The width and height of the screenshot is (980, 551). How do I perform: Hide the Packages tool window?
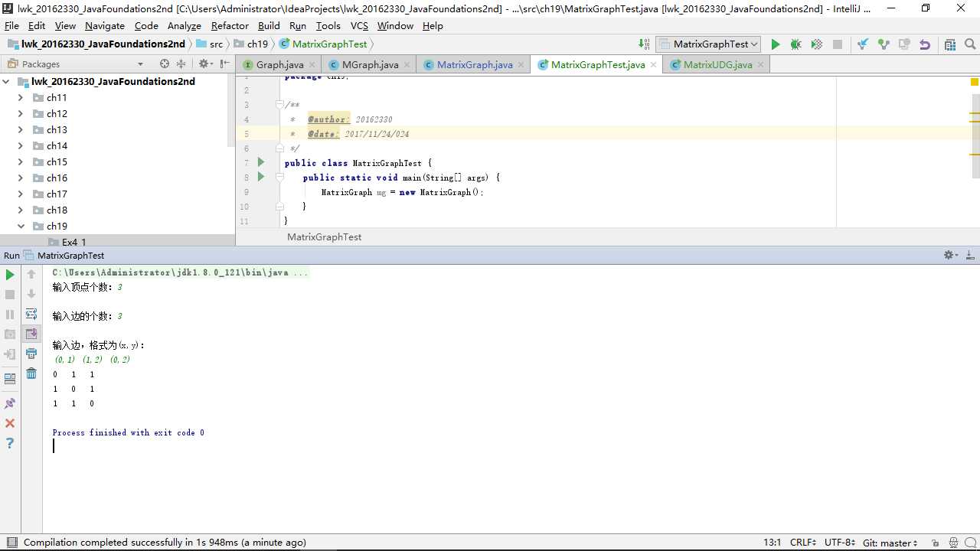(x=224, y=64)
